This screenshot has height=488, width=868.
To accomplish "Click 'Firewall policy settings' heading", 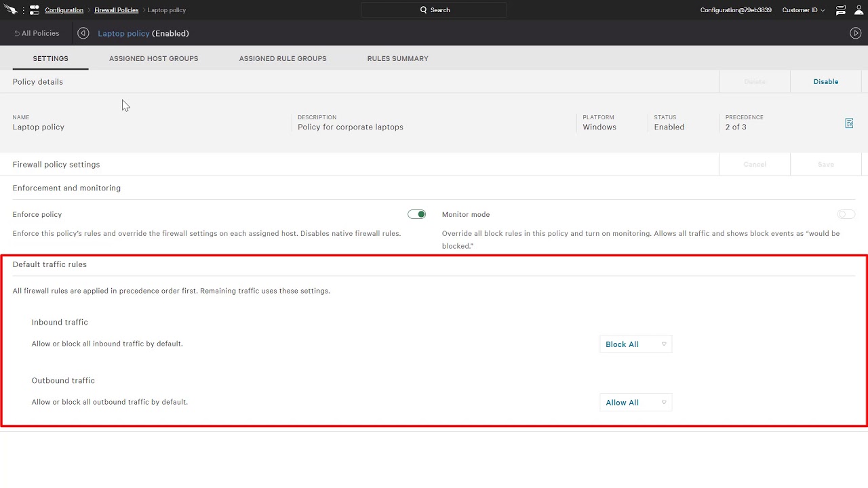I will click(x=56, y=164).
